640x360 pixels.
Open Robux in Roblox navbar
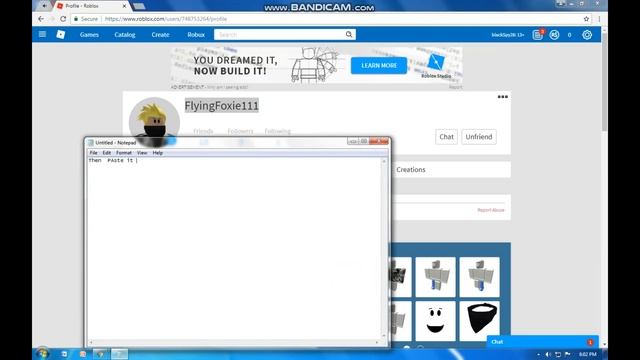coord(196,35)
